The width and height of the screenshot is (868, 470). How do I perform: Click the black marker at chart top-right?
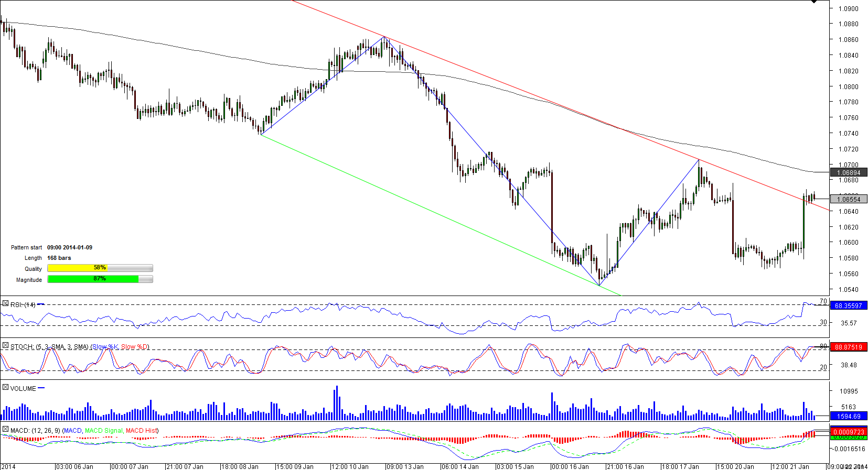[813, 2]
